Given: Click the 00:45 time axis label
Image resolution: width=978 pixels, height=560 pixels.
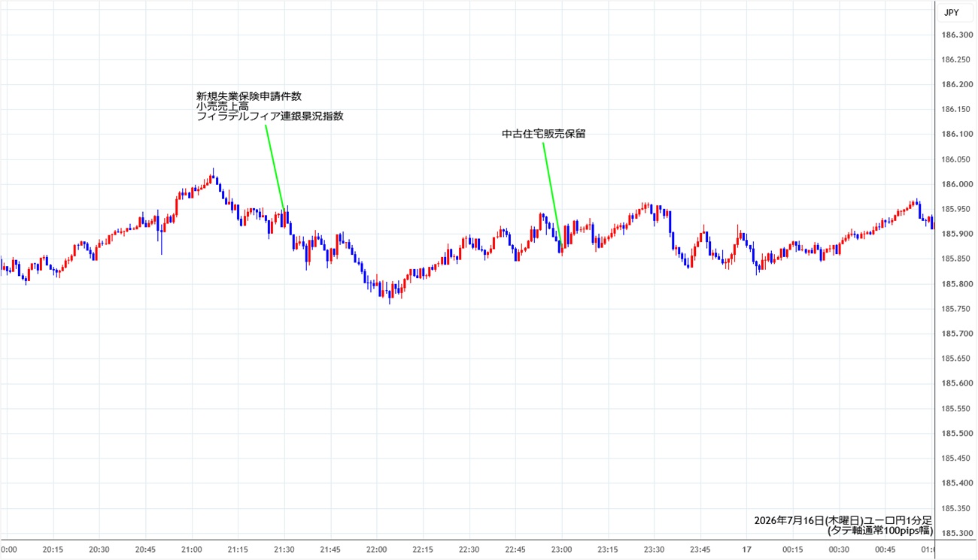Looking at the screenshot, I should (887, 549).
